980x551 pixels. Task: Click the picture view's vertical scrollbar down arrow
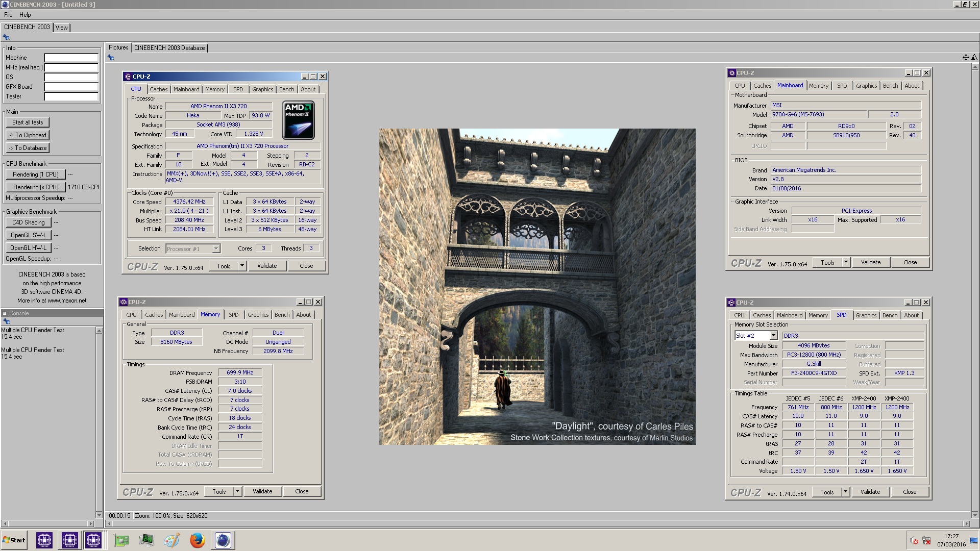pos(975,515)
